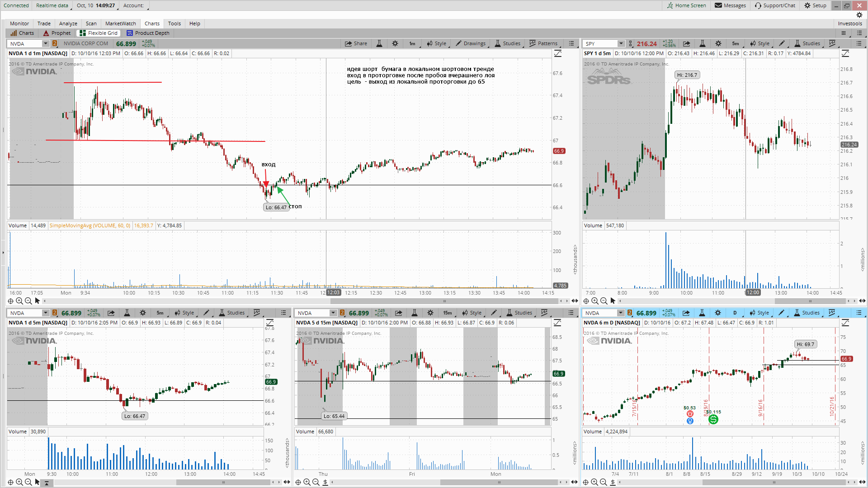Open the list menu beside the Patterns button
The height and width of the screenshot is (488, 868).
point(571,43)
